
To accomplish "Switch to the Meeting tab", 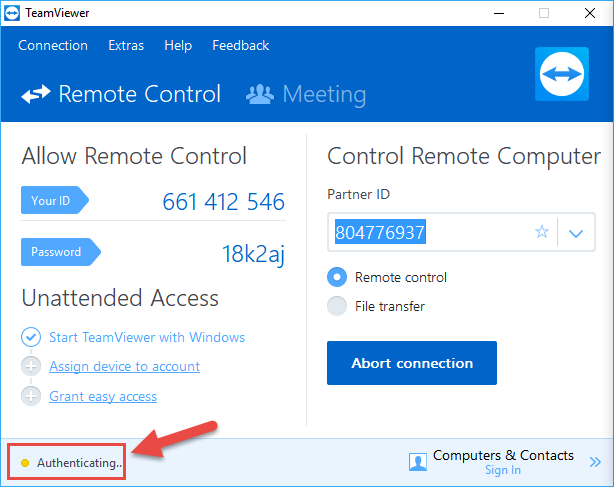I will click(306, 94).
